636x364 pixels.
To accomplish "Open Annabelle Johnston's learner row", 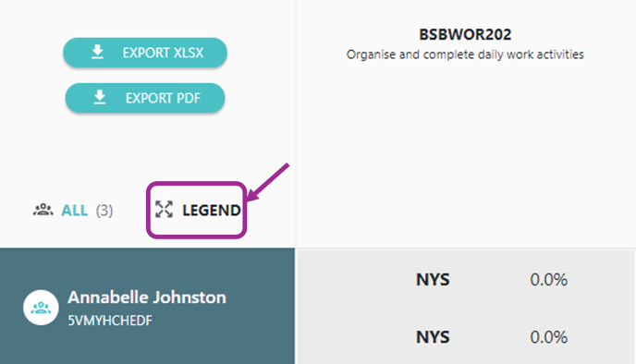I will 147,307.
